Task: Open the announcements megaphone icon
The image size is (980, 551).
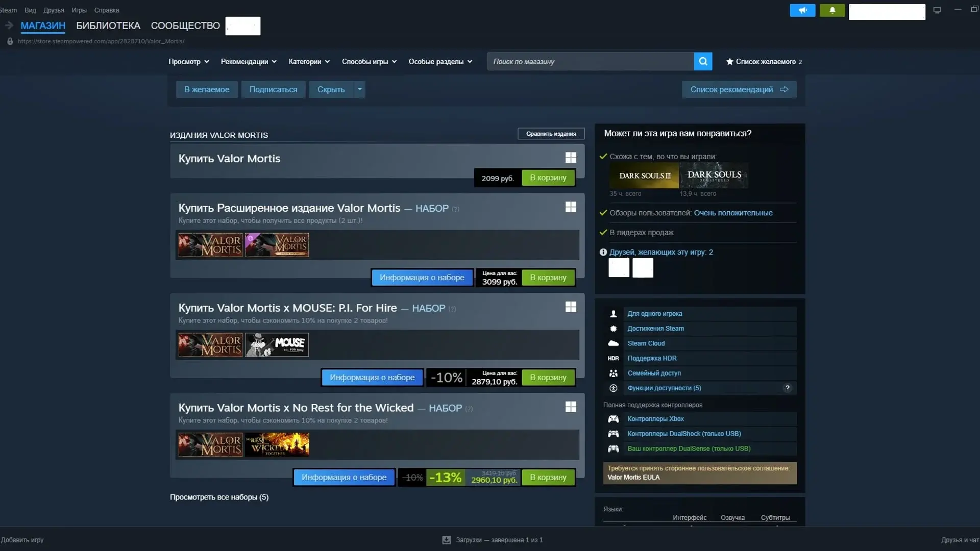Action: (x=802, y=10)
